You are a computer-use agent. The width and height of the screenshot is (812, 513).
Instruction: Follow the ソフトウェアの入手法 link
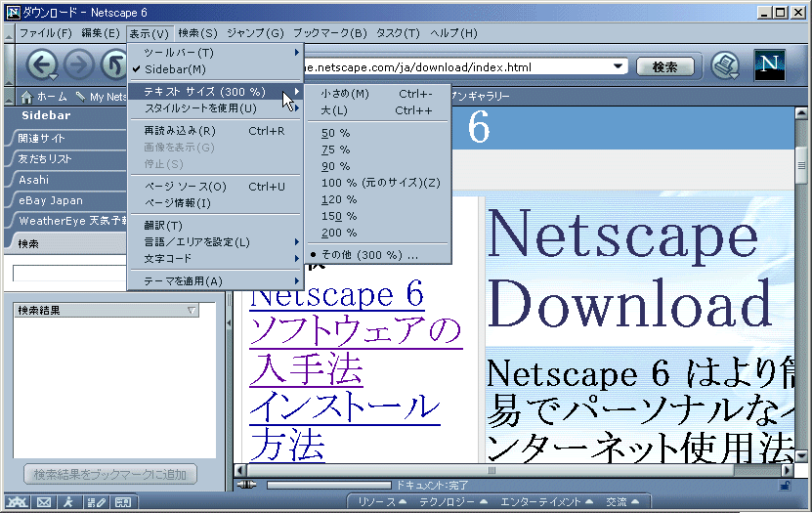point(357,350)
